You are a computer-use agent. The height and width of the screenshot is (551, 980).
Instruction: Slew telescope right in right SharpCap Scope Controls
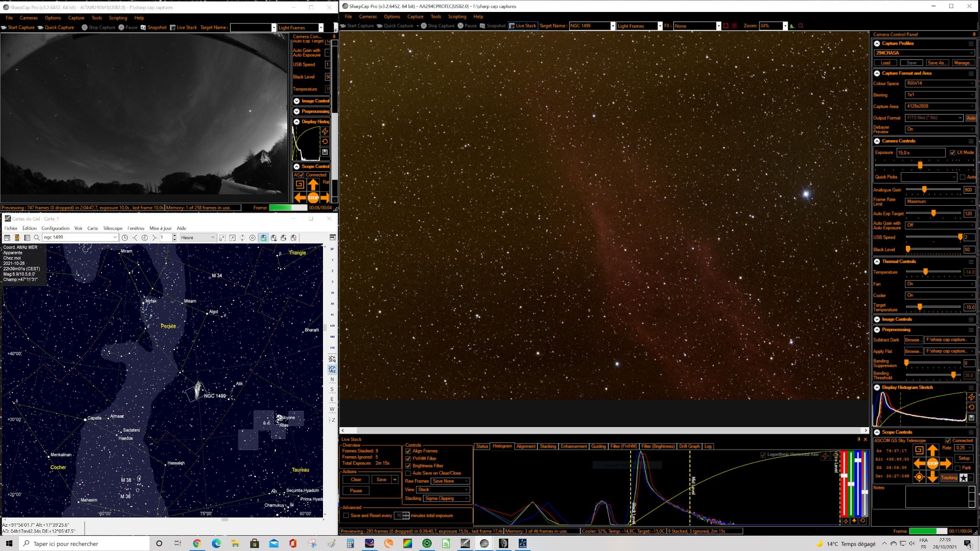click(x=946, y=463)
